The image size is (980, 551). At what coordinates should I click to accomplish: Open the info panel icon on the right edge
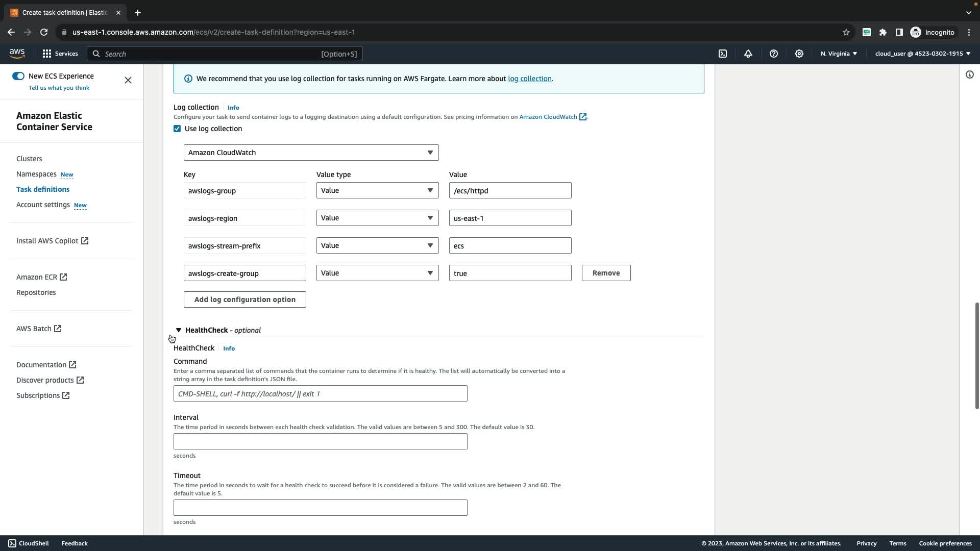pyautogui.click(x=970, y=75)
